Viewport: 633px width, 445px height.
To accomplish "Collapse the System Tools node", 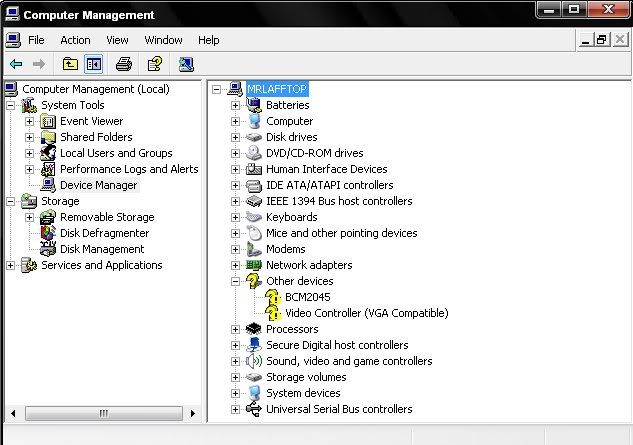I will (x=10, y=105).
